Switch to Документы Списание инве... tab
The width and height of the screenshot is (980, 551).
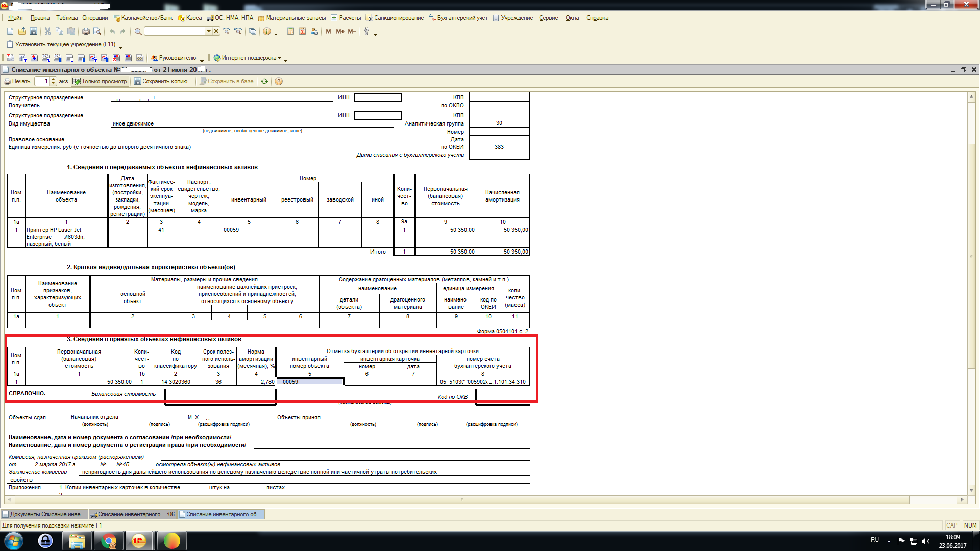click(44, 514)
